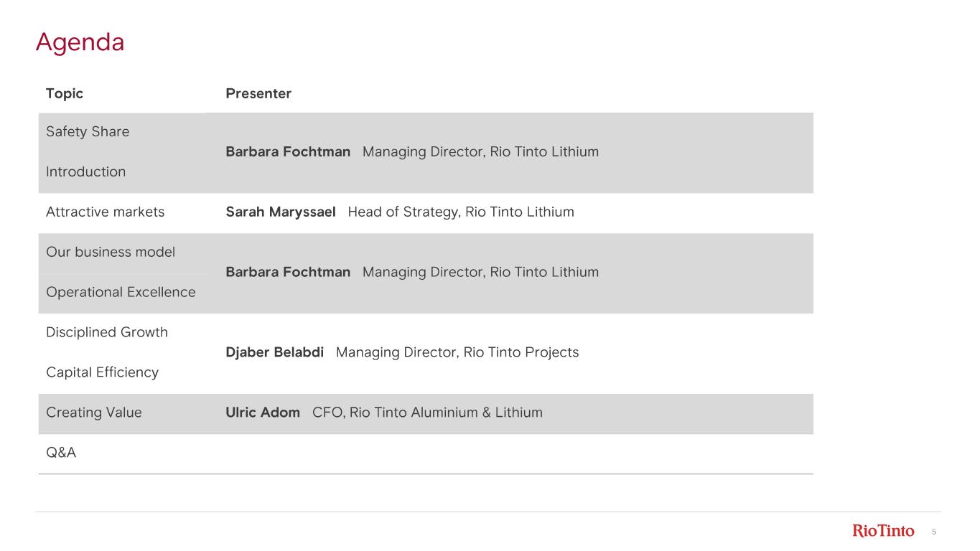This screenshot has width=980, height=551.
Task: Select the Topic column header
Action: click(x=65, y=94)
